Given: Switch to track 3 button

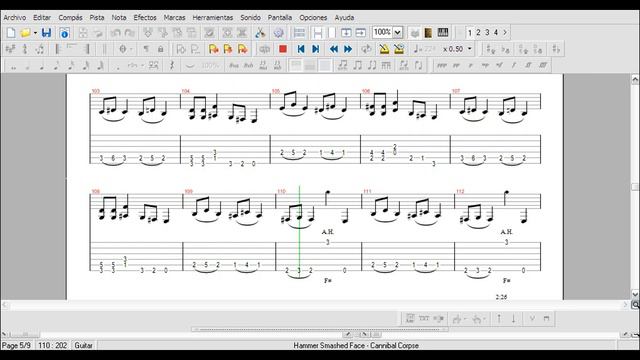Looking at the screenshot, I should click(x=487, y=32).
